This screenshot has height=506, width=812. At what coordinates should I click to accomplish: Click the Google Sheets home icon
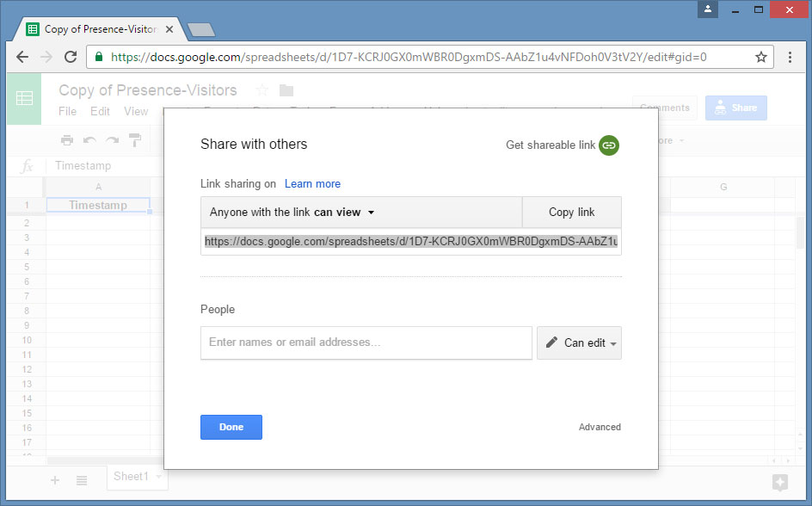(x=24, y=99)
